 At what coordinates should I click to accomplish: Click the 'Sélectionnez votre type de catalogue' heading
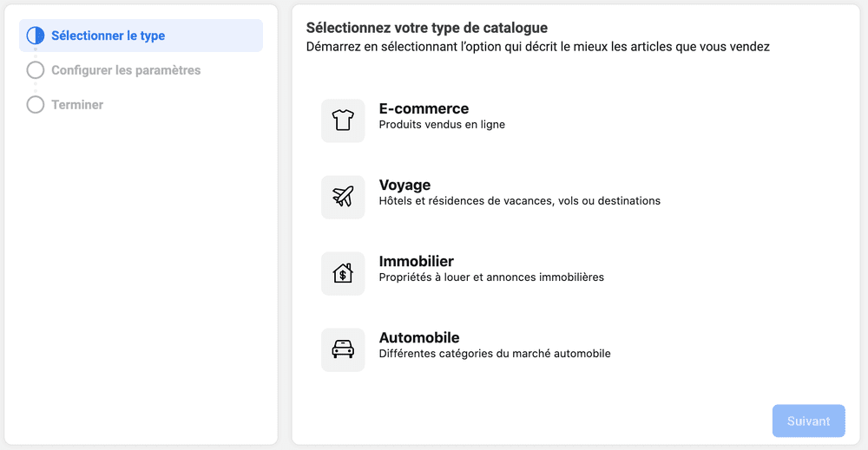(x=427, y=28)
